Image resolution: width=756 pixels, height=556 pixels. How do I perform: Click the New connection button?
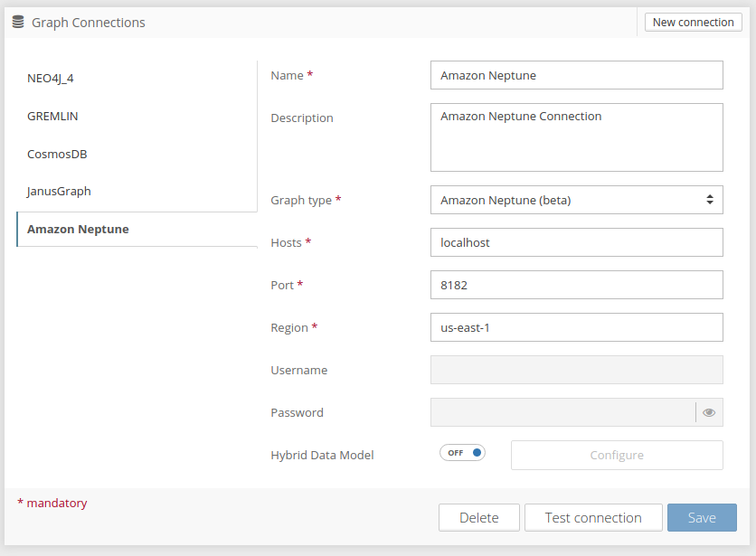[x=693, y=23]
